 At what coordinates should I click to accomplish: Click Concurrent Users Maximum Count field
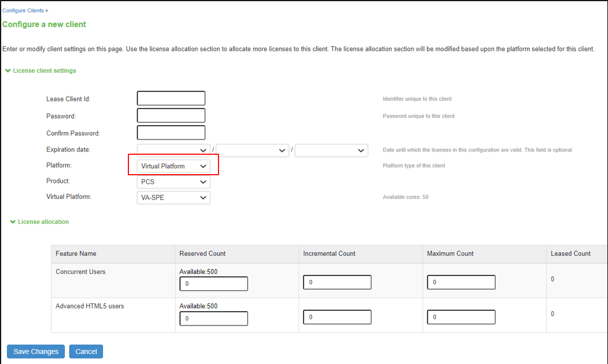[x=461, y=282]
